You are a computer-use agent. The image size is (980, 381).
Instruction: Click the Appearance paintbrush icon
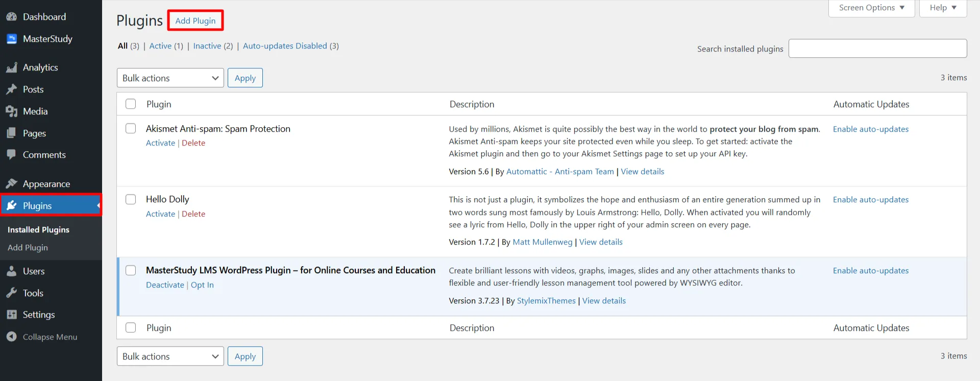(x=12, y=184)
